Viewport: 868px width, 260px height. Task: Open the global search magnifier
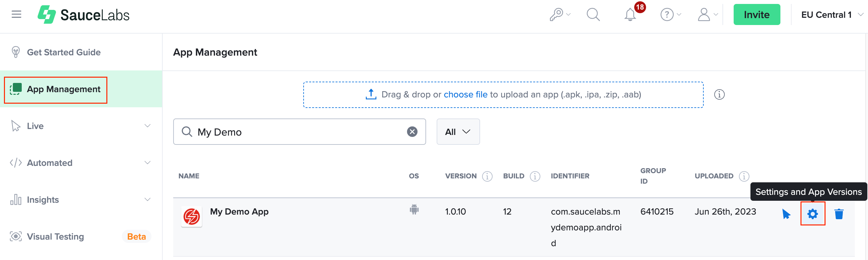[593, 14]
